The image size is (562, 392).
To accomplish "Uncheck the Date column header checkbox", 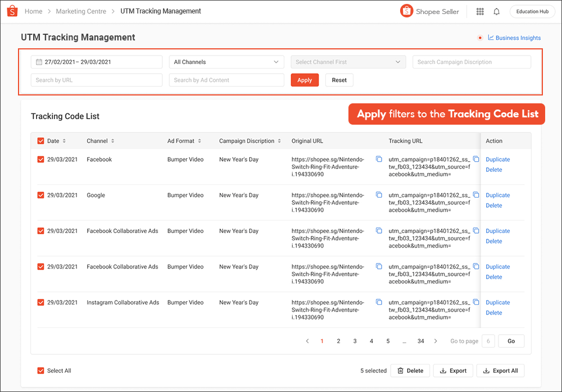I will coord(40,141).
